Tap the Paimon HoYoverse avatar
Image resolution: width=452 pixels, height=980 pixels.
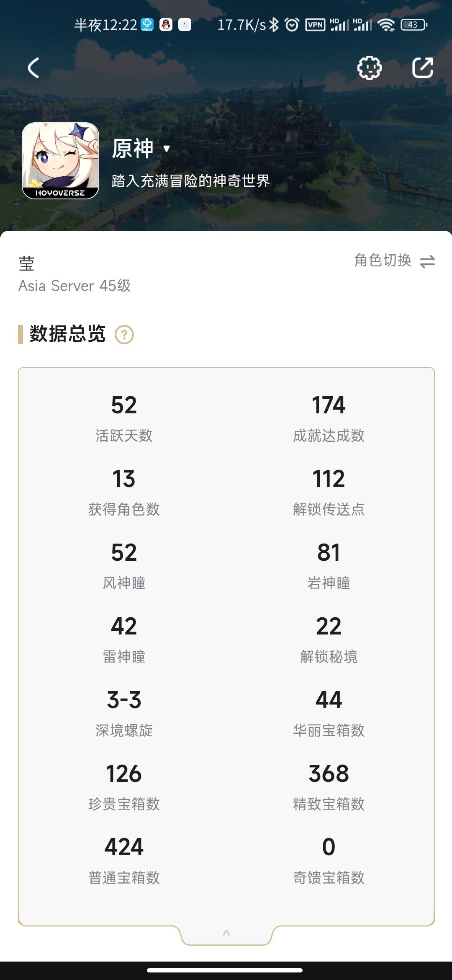[x=60, y=161]
